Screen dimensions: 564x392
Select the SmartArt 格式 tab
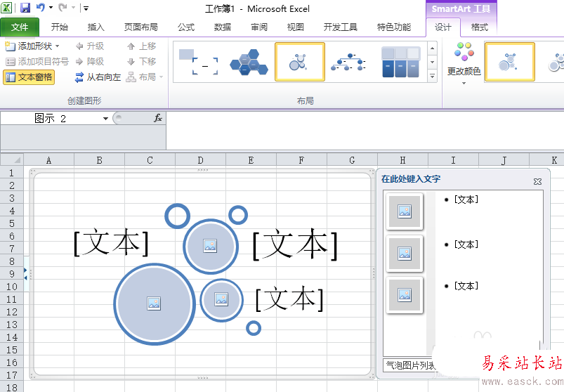[480, 27]
